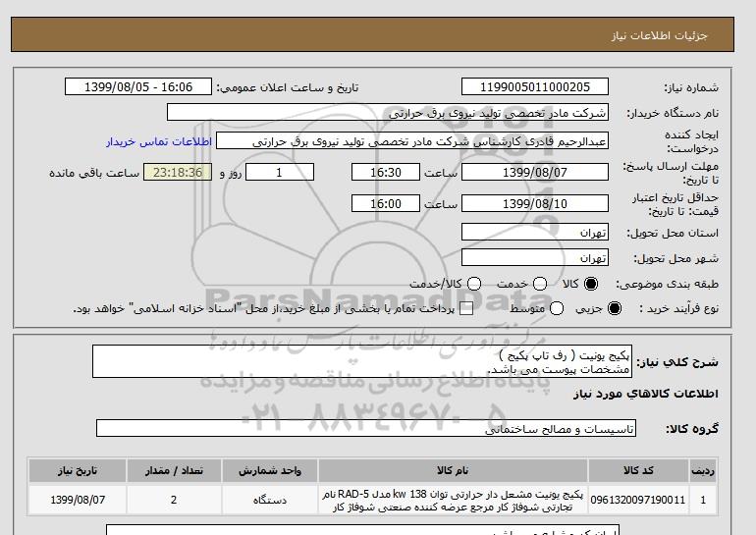Viewport: 756px width, 535px height.
Task: Click the ردیف column header
Action: [x=703, y=470]
